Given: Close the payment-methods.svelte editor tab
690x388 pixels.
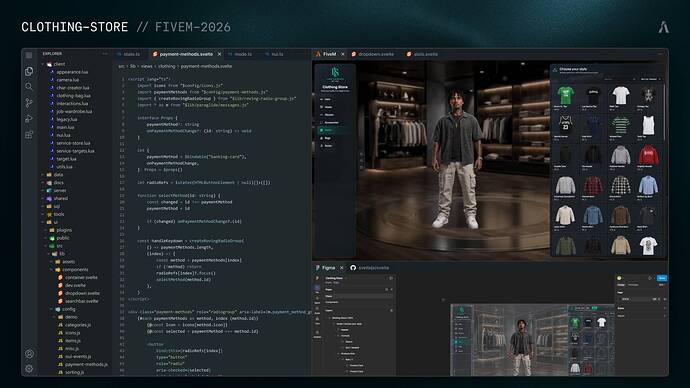Looking at the screenshot, I should point(219,54).
